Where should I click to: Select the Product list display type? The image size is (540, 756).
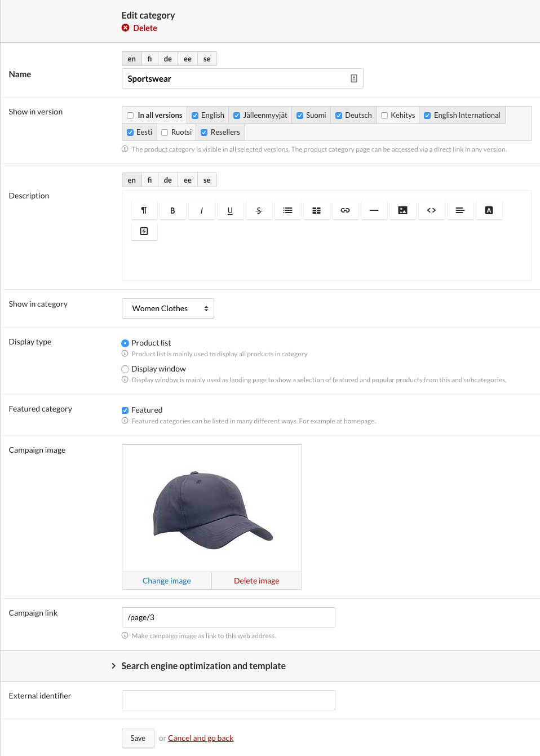[x=125, y=343]
